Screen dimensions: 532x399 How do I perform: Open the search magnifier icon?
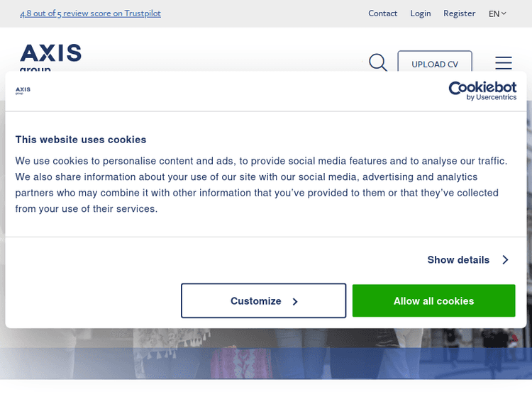[378, 62]
